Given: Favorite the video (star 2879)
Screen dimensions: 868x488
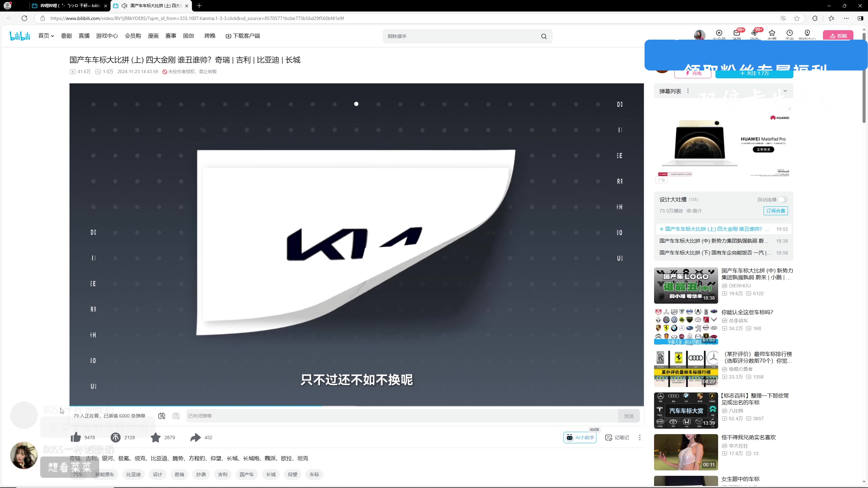Looking at the screenshot, I should tap(156, 438).
